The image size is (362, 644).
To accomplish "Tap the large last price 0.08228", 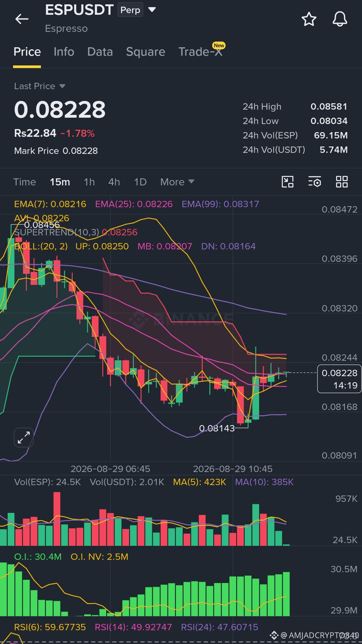I will click(x=60, y=110).
